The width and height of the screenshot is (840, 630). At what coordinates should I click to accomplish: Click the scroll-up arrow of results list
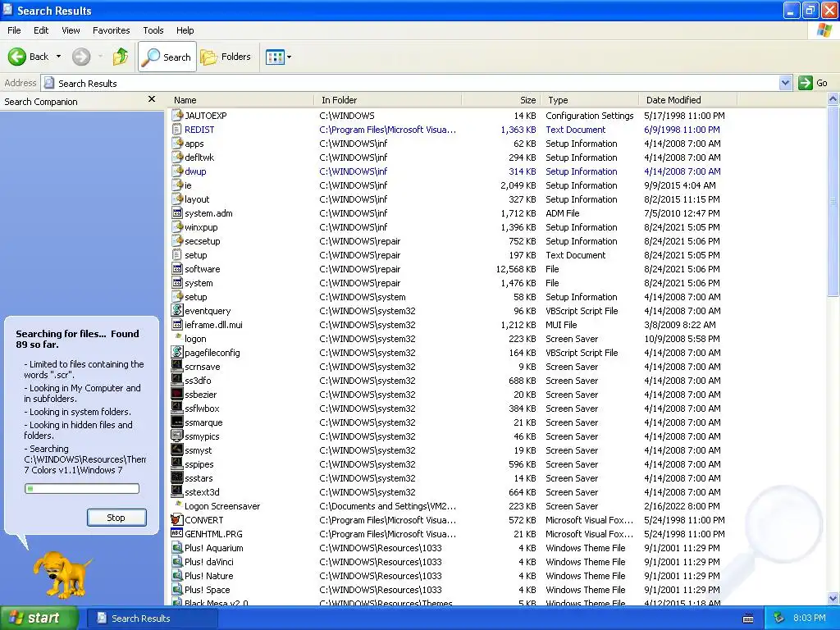(x=833, y=99)
